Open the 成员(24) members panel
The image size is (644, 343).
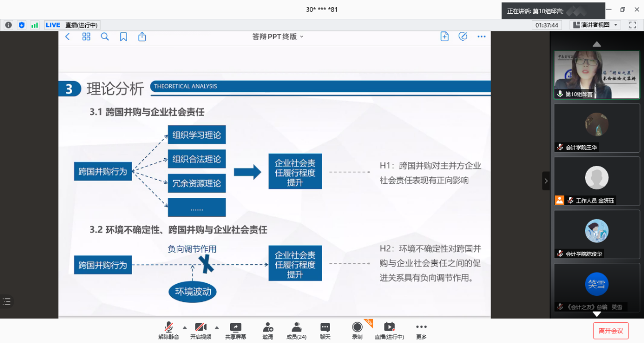click(x=297, y=328)
